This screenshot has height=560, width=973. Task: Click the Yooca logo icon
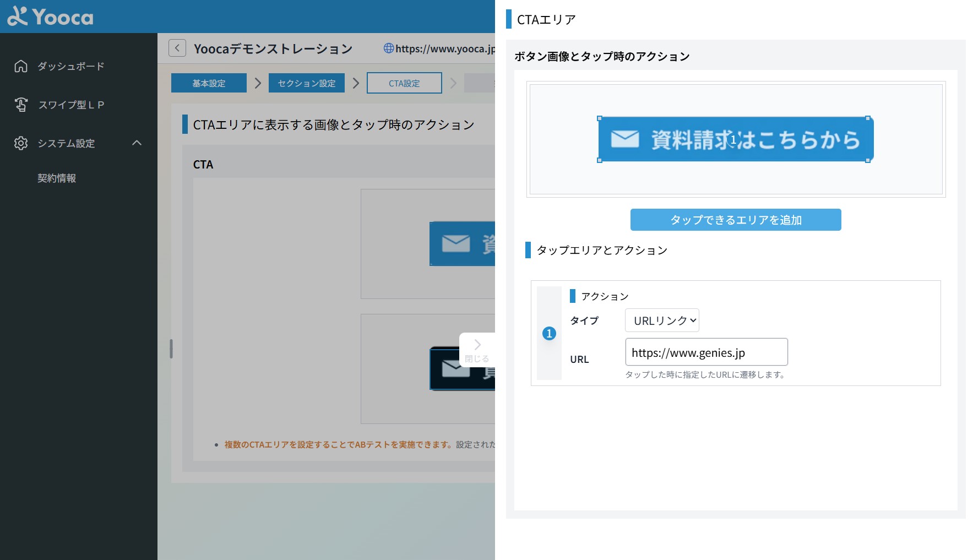(x=17, y=17)
